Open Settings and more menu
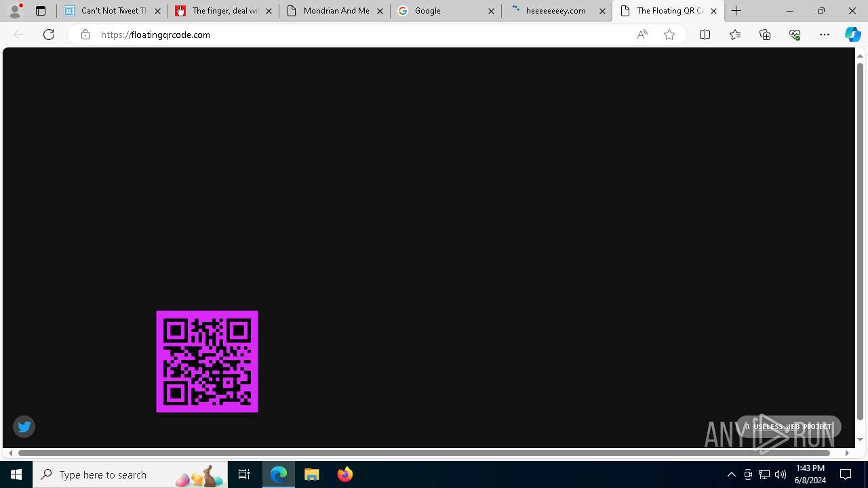The image size is (868, 488). coord(825,35)
